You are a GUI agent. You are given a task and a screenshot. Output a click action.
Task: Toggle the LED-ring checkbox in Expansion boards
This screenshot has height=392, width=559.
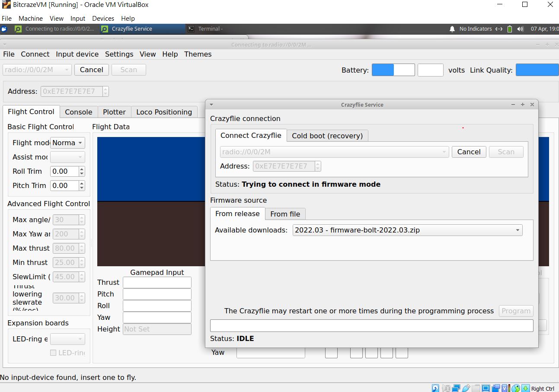tap(53, 353)
